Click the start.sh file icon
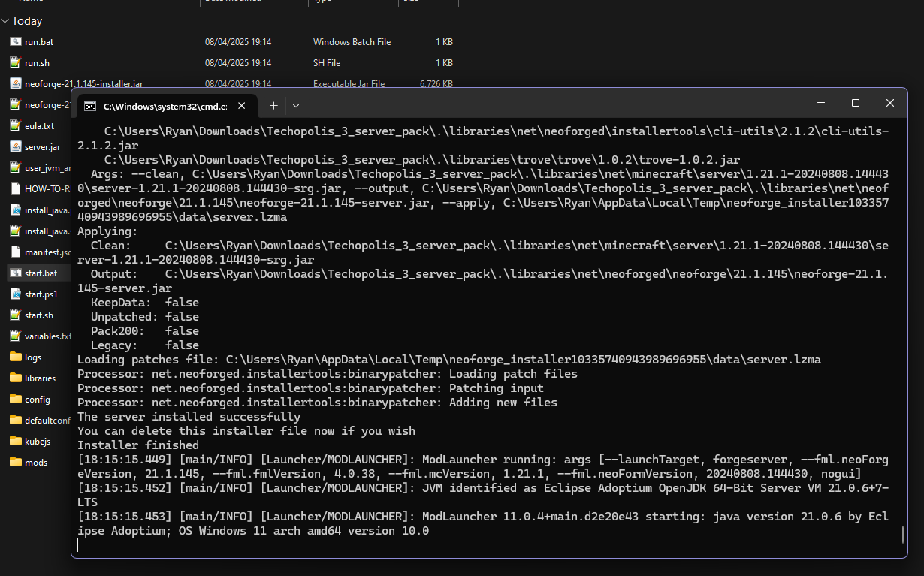This screenshot has height=576, width=924. pyautogui.click(x=15, y=315)
